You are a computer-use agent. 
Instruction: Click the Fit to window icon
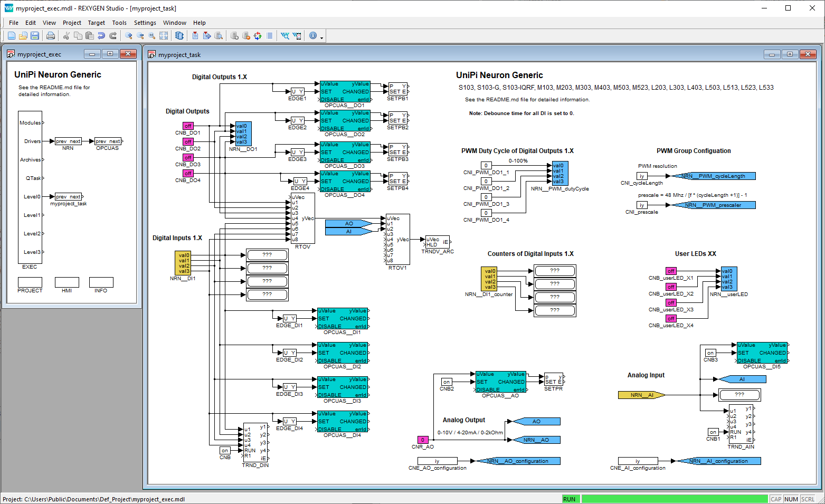[164, 36]
